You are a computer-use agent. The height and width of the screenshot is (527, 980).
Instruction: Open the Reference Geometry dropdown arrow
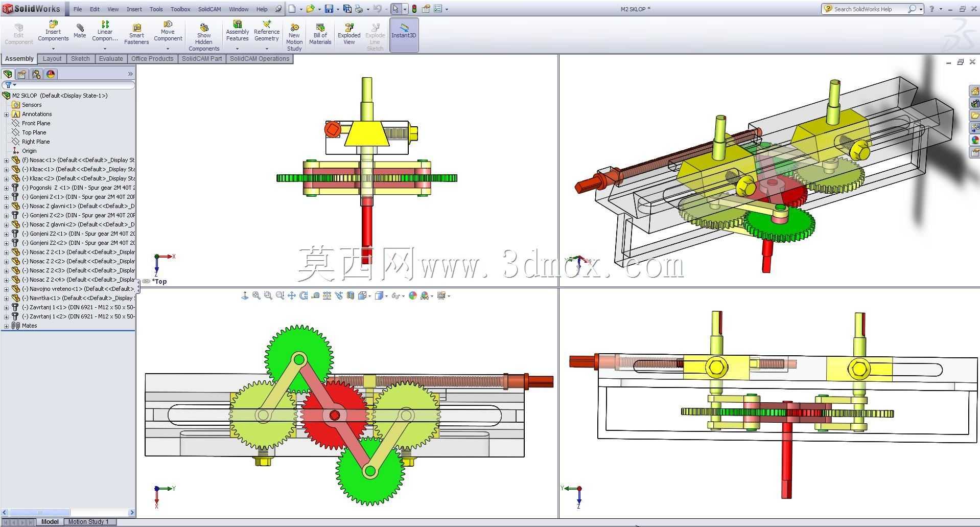pos(267,49)
